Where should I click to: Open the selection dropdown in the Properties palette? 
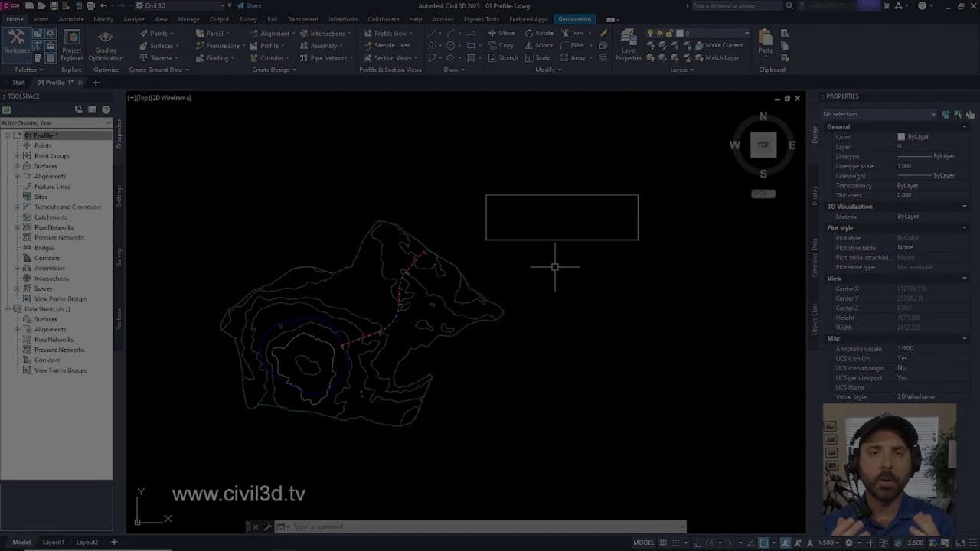tap(933, 114)
